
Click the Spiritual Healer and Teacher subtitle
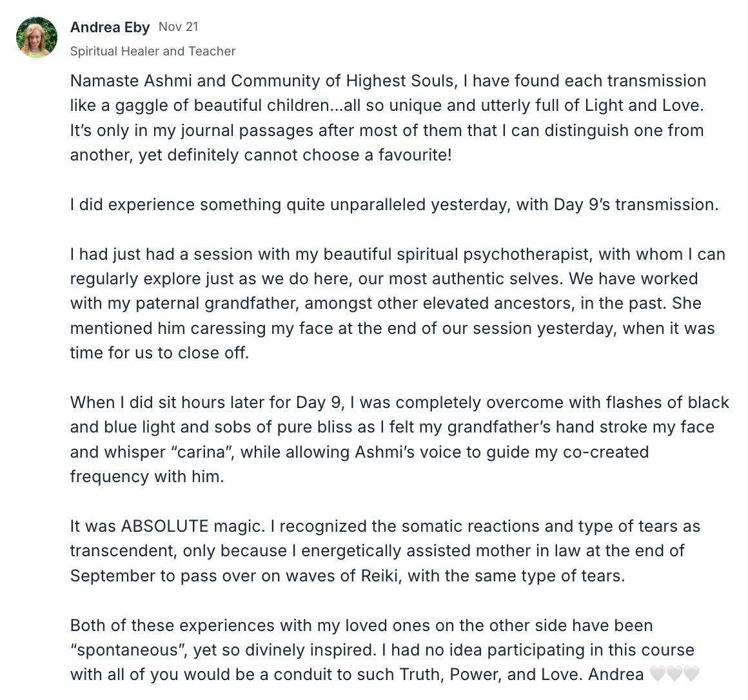pos(153,51)
